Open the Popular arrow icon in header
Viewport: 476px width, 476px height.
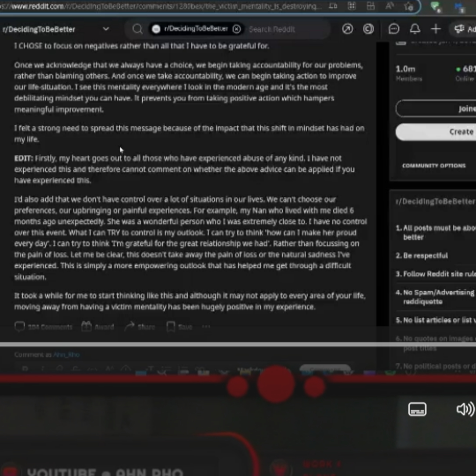[347, 29]
